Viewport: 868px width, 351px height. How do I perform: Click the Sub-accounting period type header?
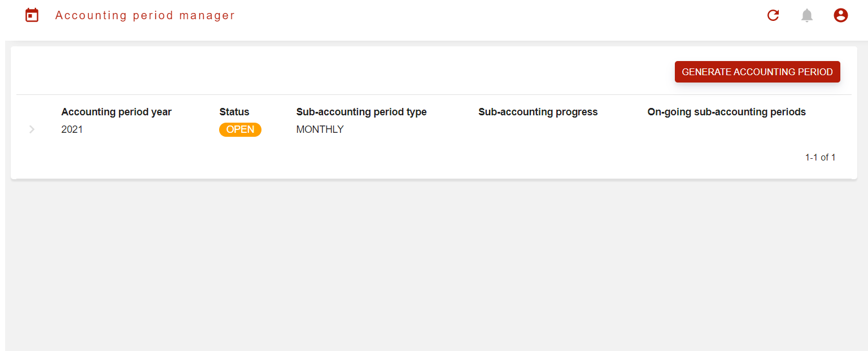pos(361,112)
